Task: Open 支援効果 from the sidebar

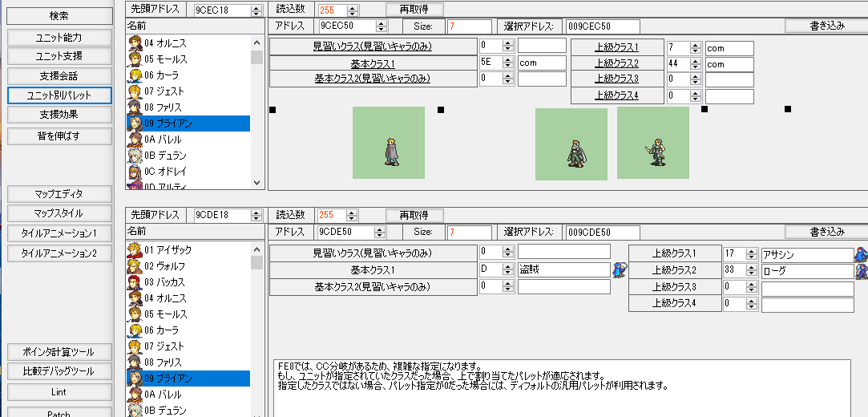Action: click(x=59, y=115)
